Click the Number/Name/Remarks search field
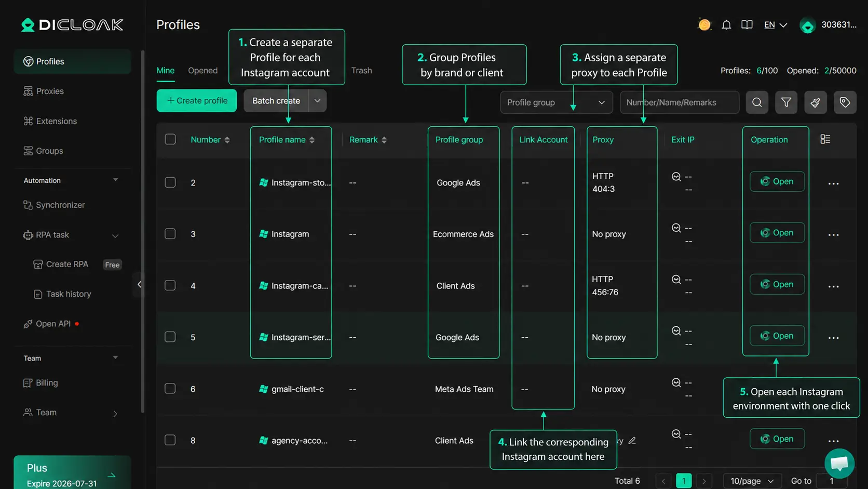The image size is (868, 489). tap(680, 102)
